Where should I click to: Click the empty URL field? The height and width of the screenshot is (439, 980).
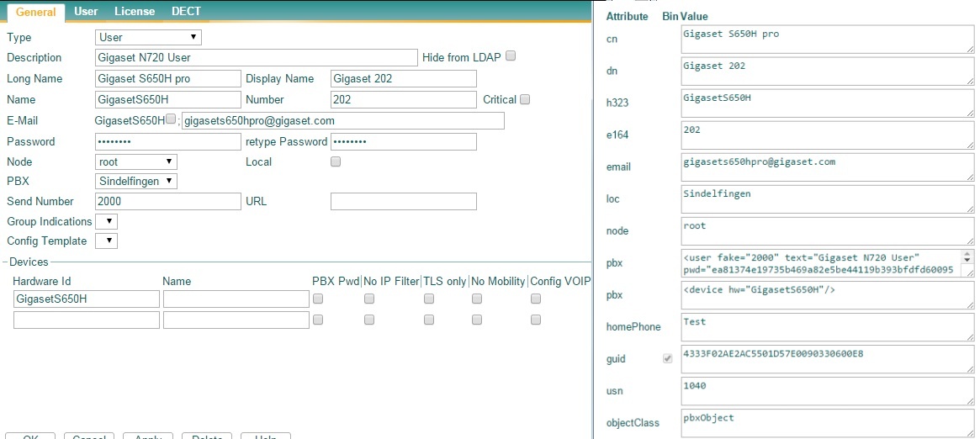[404, 201]
